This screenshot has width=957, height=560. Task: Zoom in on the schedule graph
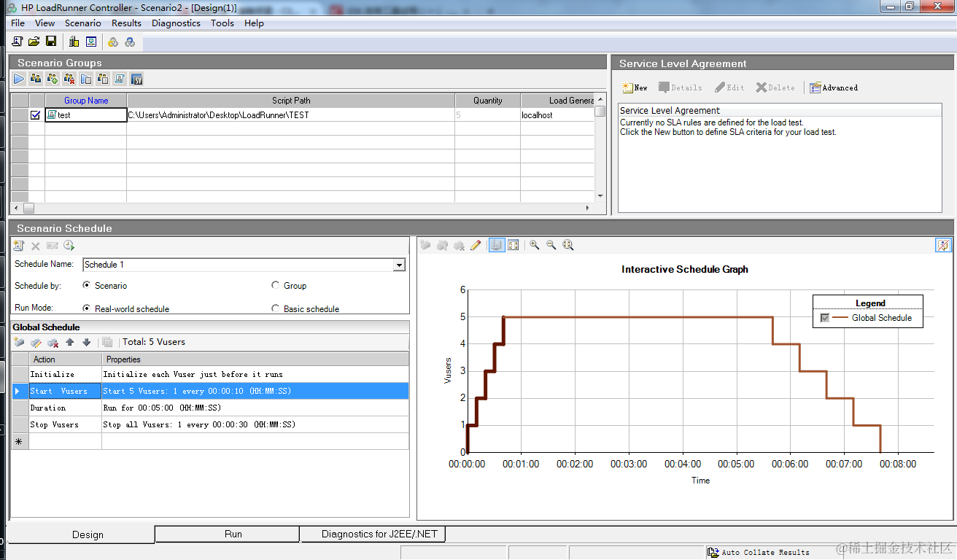[535, 246]
